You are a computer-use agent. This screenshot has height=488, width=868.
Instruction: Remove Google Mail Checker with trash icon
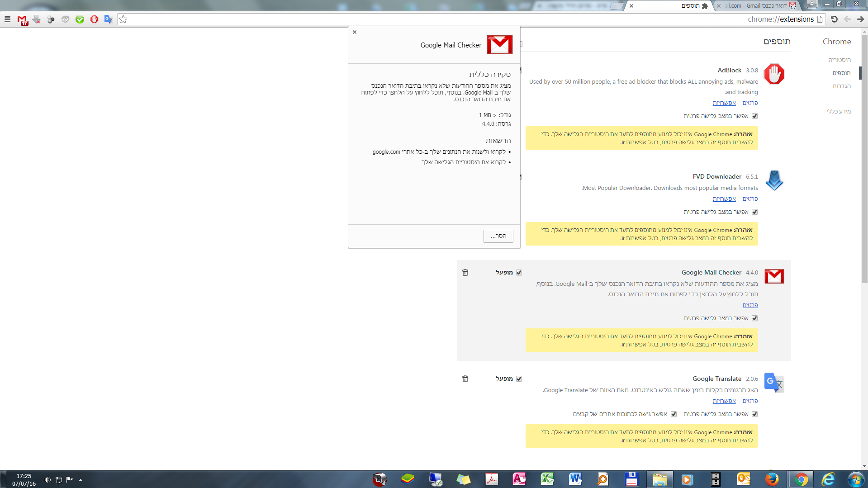(x=465, y=273)
